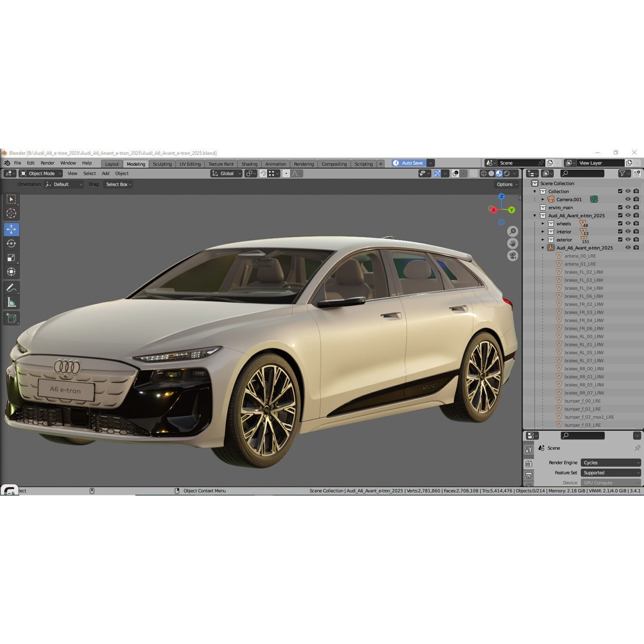Image resolution: width=644 pixels, height=644 pixels.
Task: Select the Annotate pencil tool
Action: [11, 289]
